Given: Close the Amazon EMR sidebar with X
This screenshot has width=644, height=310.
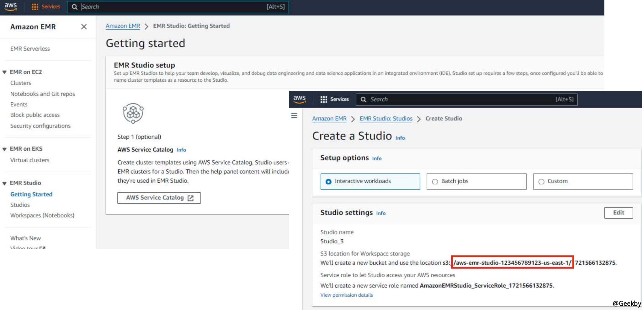Looking at the screenshot, I should tap(84, 27).
